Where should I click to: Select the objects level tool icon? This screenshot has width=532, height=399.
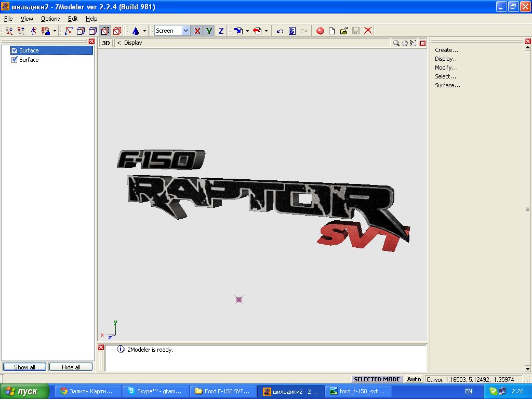[x=46, y=31]
